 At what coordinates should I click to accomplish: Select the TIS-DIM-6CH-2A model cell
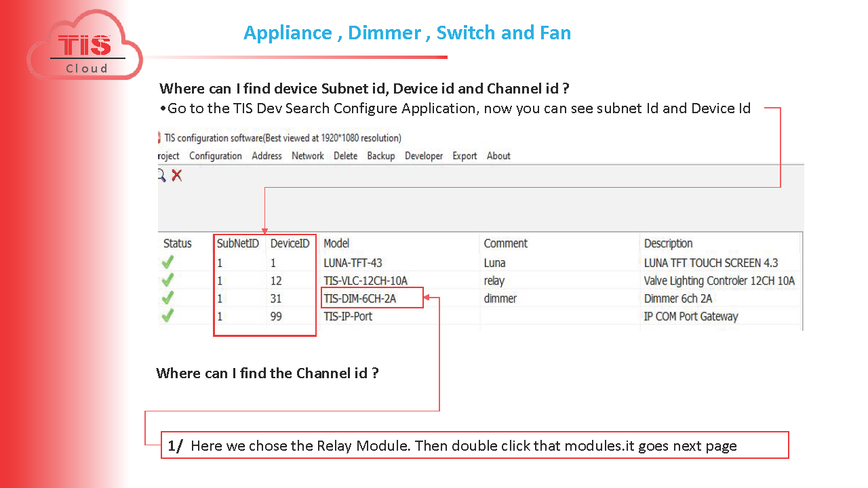coord(360,298)
